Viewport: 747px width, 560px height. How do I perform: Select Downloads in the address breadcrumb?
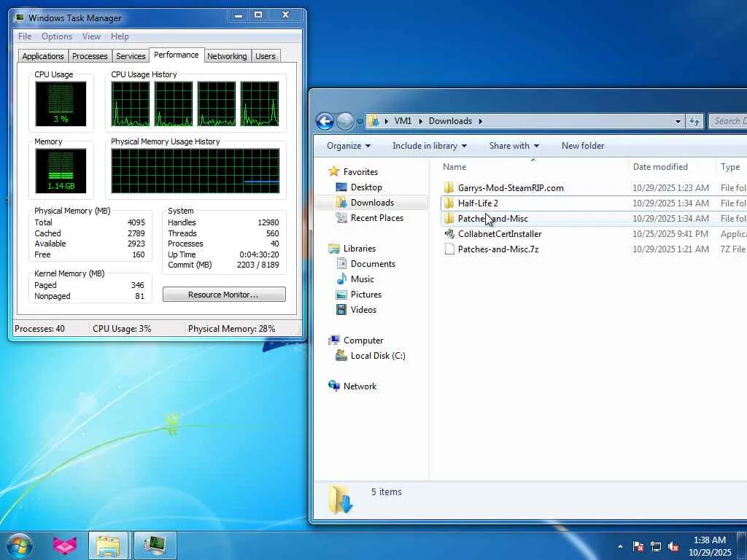450,121
